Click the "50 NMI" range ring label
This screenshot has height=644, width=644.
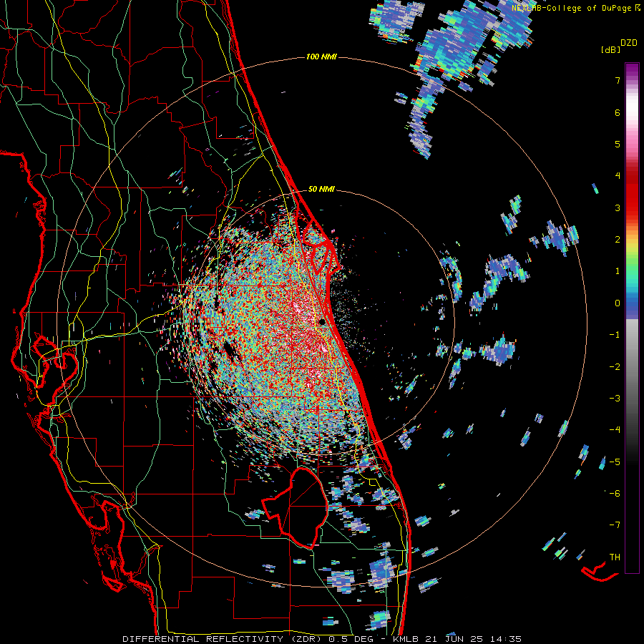[x=321, y=189]
